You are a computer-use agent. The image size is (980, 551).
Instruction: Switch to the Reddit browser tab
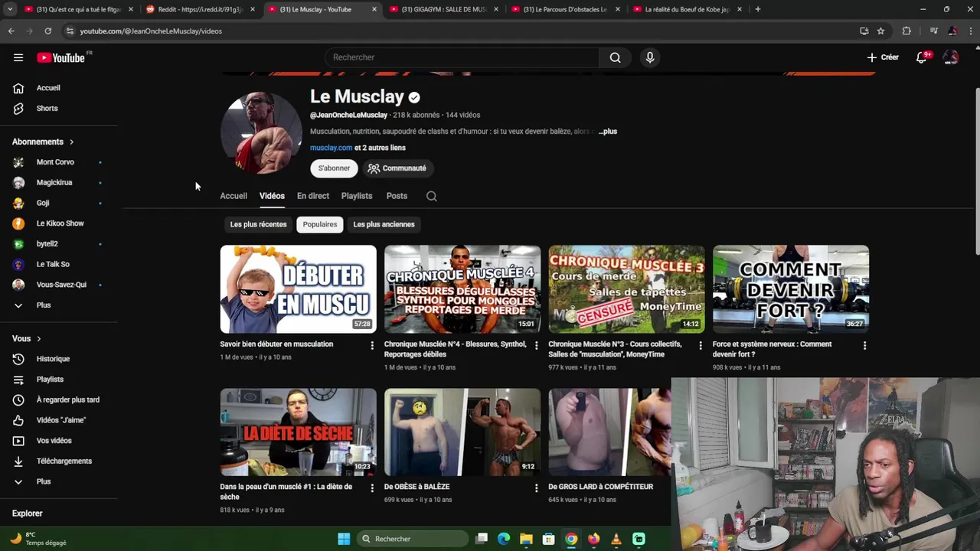click(200, 9)
